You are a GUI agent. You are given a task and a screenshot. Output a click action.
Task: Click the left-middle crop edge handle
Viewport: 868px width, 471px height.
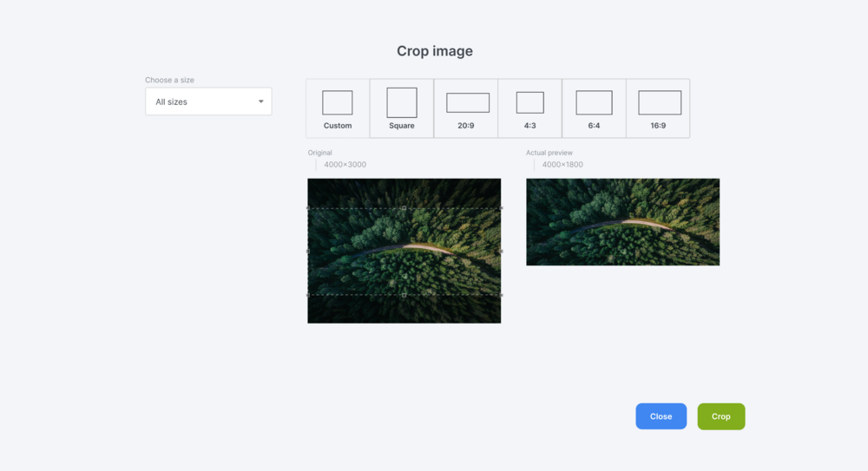(308, 252)
